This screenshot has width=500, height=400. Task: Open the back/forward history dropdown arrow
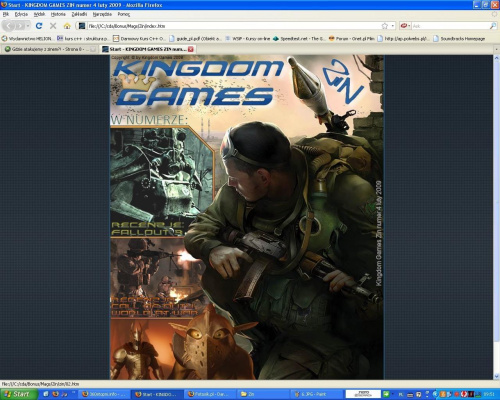point(28,26)
